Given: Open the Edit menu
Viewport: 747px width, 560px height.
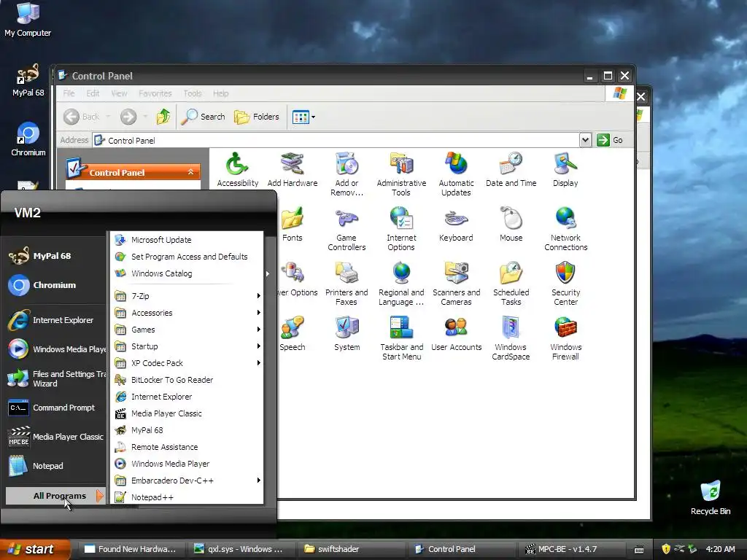Looking at the screenshot, I should 93,93.
